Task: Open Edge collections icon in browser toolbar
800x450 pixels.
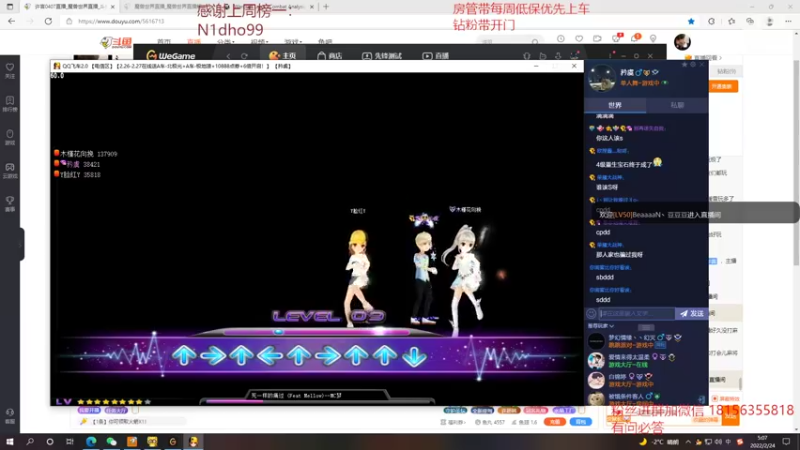Action: (749, 21)
